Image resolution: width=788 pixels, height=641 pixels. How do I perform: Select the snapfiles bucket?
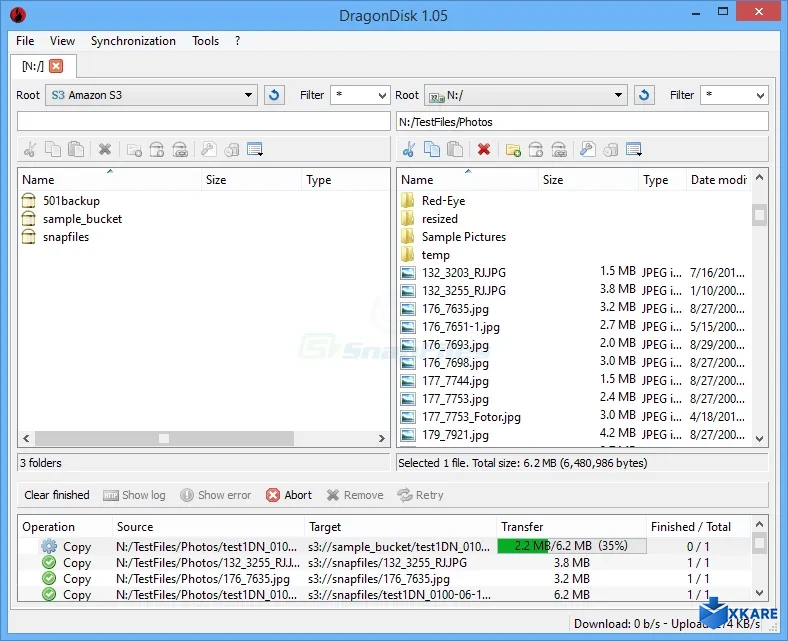(x=66, y=237)
